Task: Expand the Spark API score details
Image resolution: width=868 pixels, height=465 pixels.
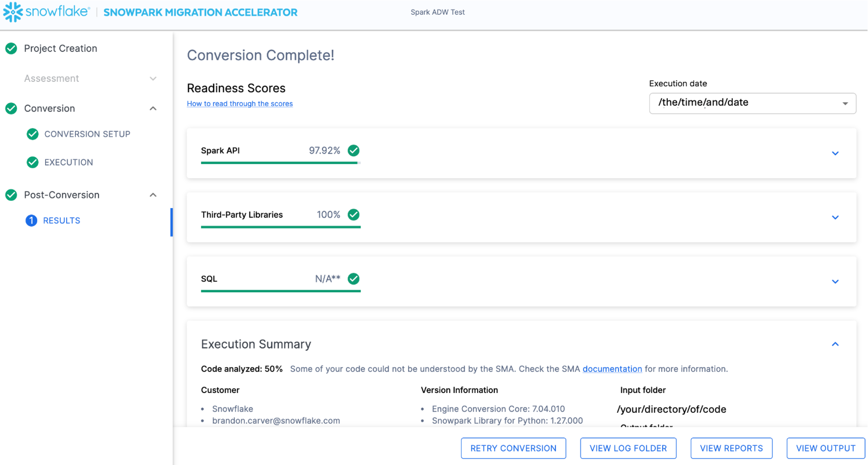Action: click(835, 153)
